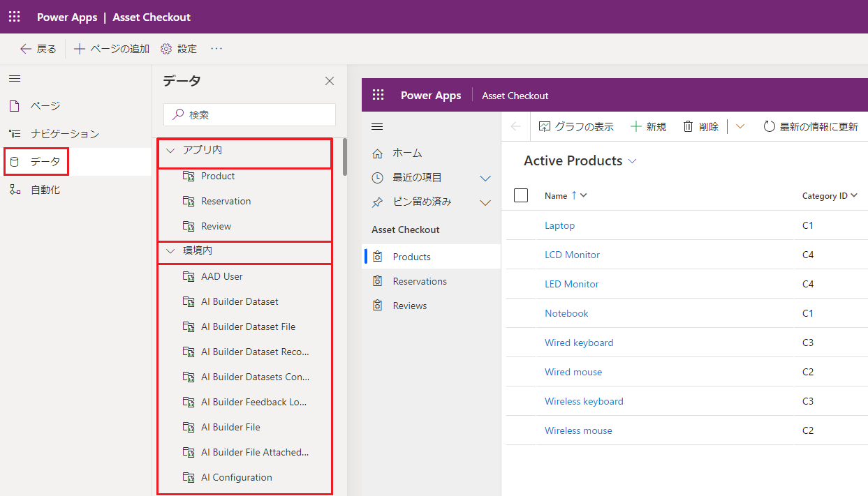Click the 戻る back arrow
Image resolution: width=868 pixels, height=496 pixels.
pyautogui.click(x=26, y=49)
